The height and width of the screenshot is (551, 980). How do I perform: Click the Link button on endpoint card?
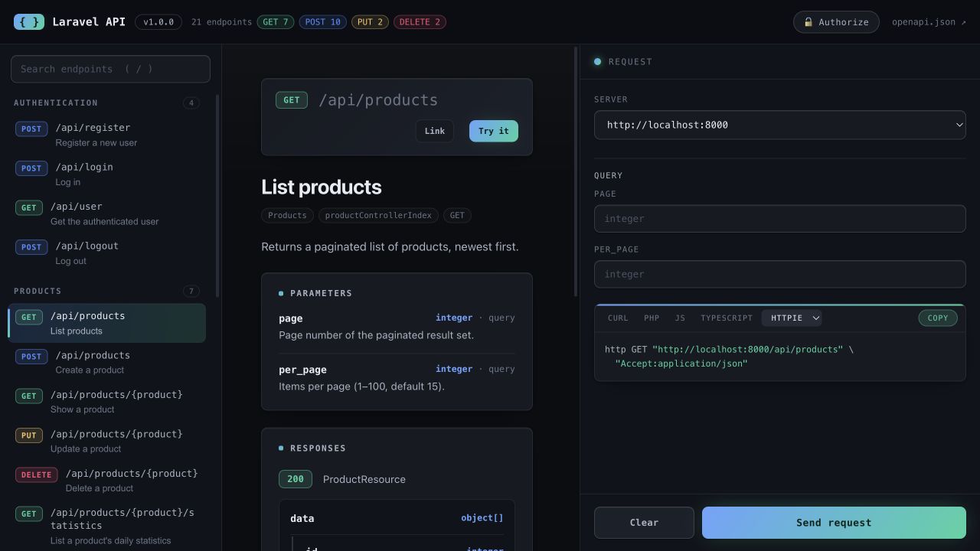point(435,131)
